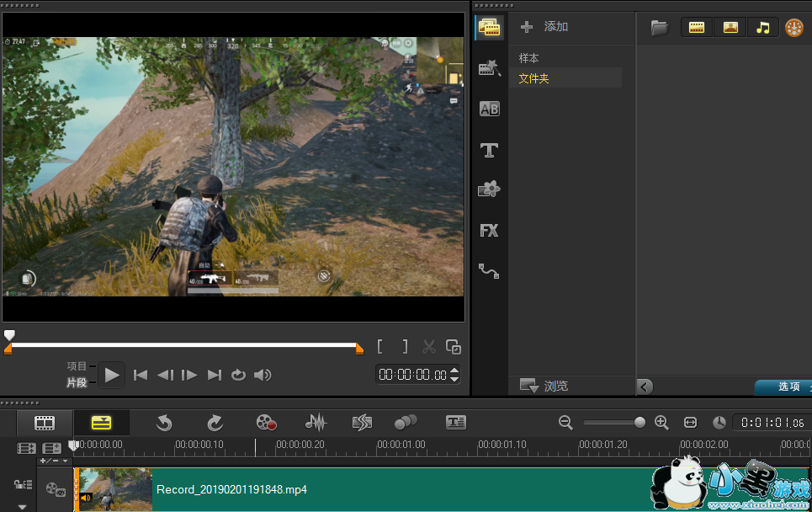This screenshot has height=512, width=812.
Task: Open the sound mixer waveform icon
Action: coord(316,422)
